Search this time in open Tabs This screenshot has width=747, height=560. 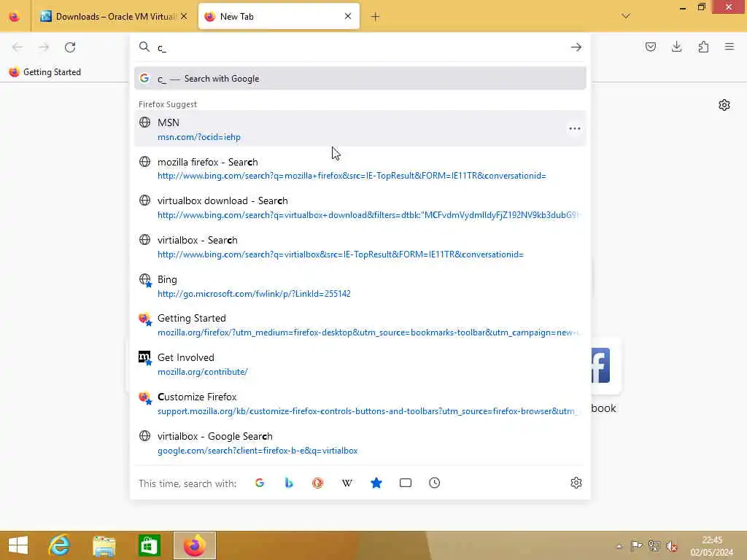click(406, 483)
